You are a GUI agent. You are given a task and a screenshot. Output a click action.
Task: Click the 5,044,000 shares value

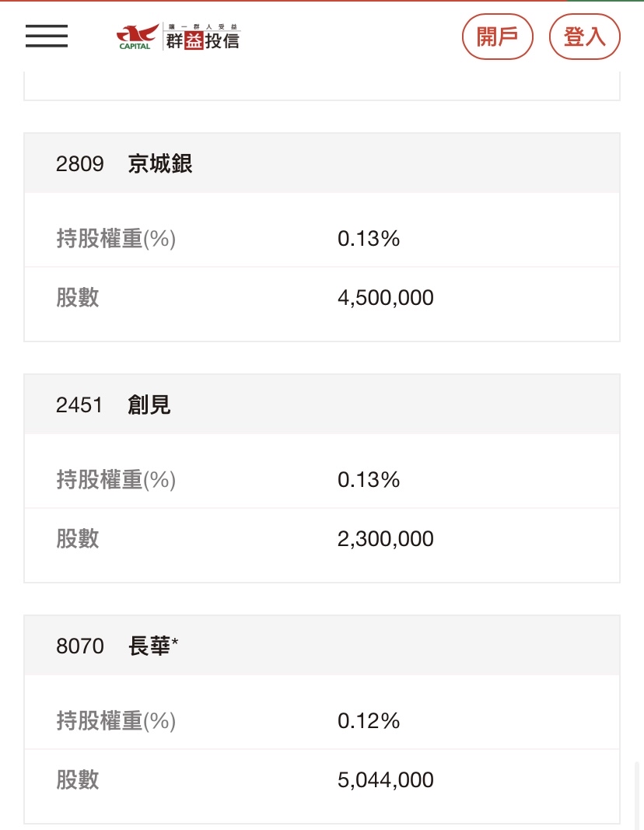(x=385, y=779)
